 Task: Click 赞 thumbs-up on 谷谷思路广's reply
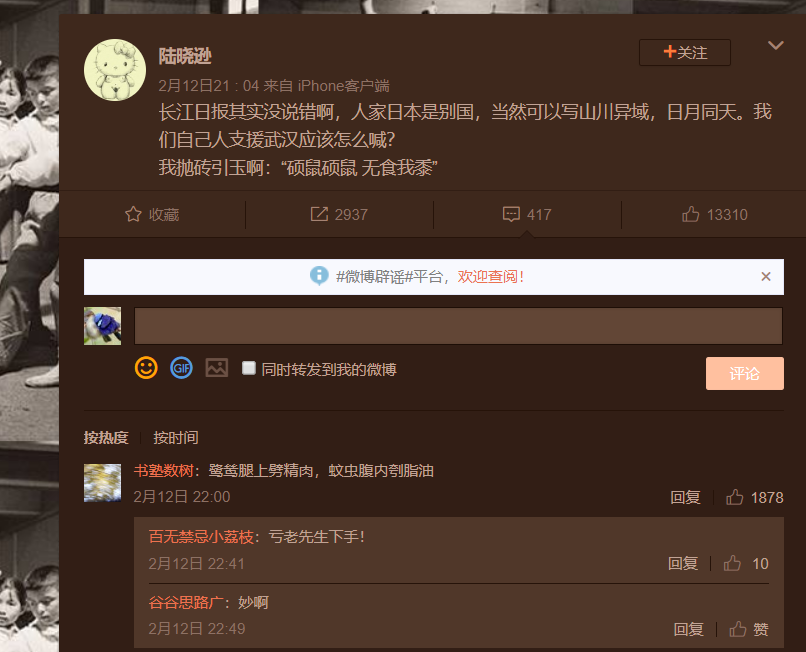click(x=749, y=629)
